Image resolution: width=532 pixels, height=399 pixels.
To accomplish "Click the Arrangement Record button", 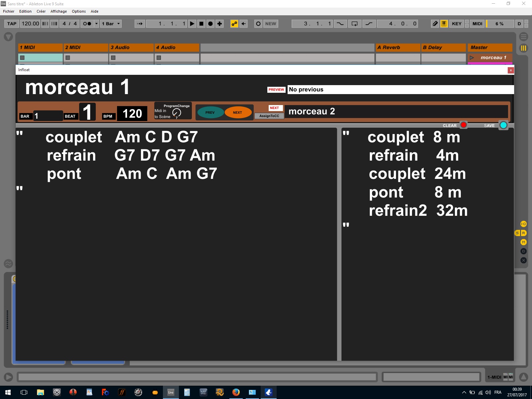I will [x=210, y=24].
